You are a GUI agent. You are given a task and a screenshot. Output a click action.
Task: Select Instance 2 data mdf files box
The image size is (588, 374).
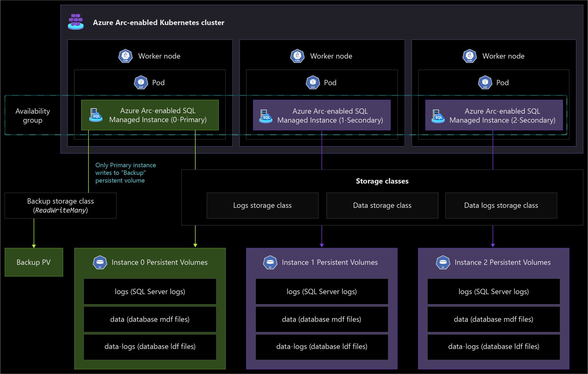tap(494, 319)
